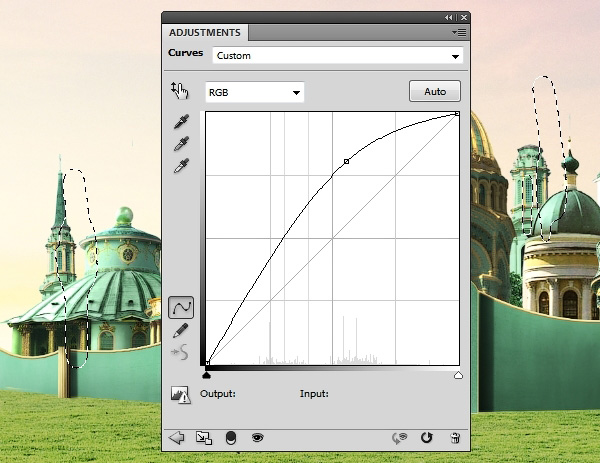This screenshot has height=463, width=600.
Task: Select the edit points curve tool
Action: click(x=181, y=306)
